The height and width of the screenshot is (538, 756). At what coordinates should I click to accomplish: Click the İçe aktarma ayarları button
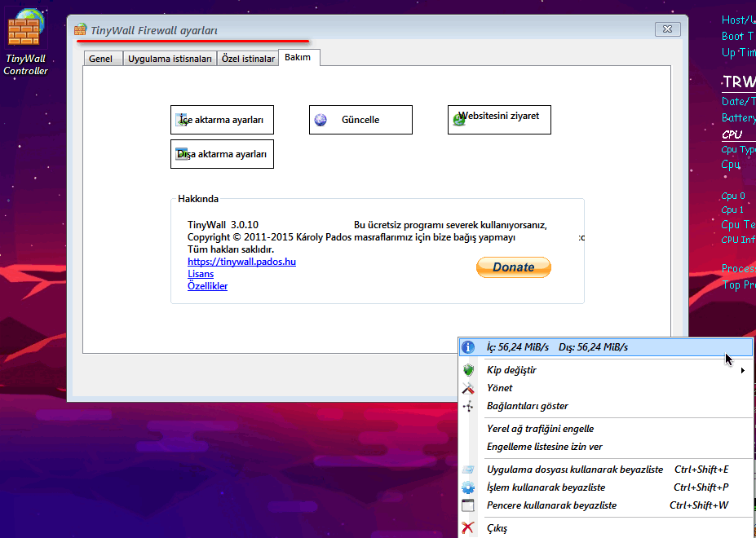223,120
